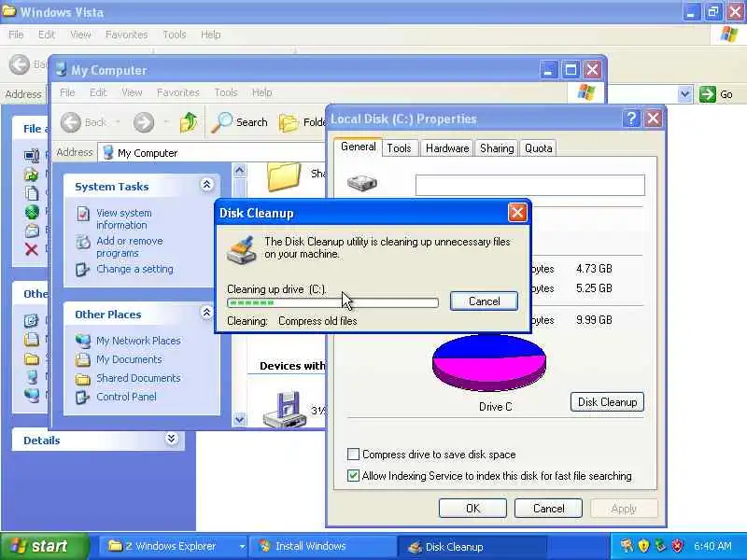Screen dimensions: 747x560
Task: Click the floppy drive icon under Devices
Action: click(x=285, y=409)
